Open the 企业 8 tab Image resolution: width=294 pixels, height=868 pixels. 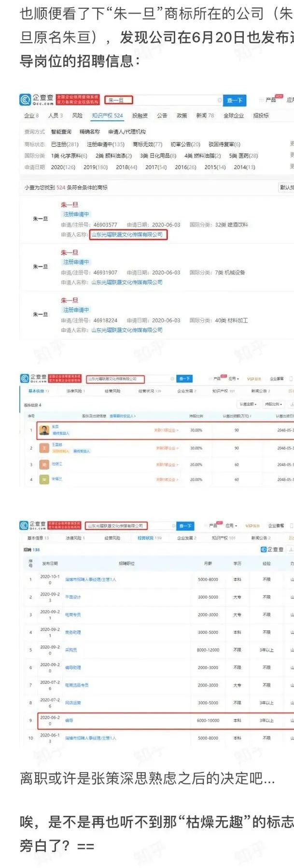[x=31, y=115]
